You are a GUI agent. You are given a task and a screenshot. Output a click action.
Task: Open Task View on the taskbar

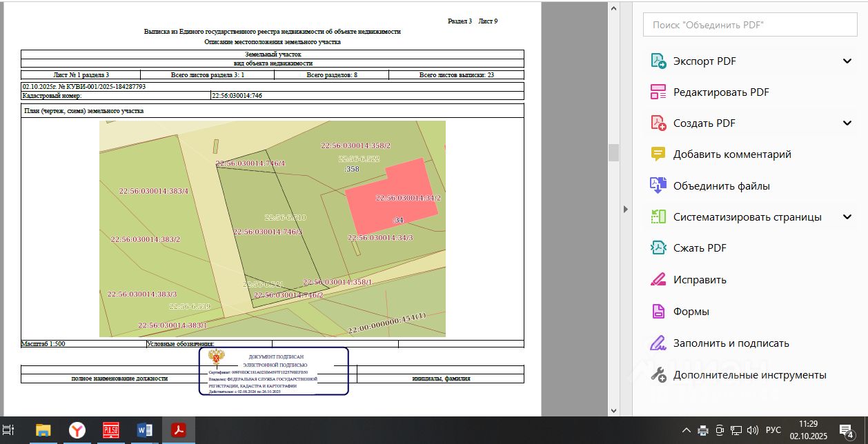(x=9, y=430)
